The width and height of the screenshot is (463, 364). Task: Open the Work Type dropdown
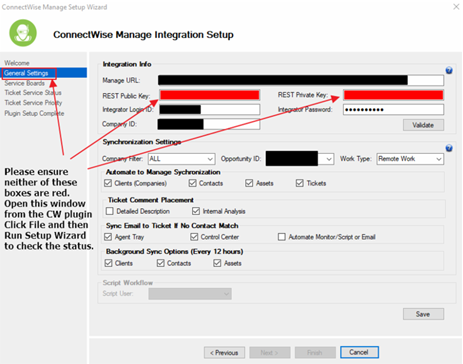[x=410, y=159]
